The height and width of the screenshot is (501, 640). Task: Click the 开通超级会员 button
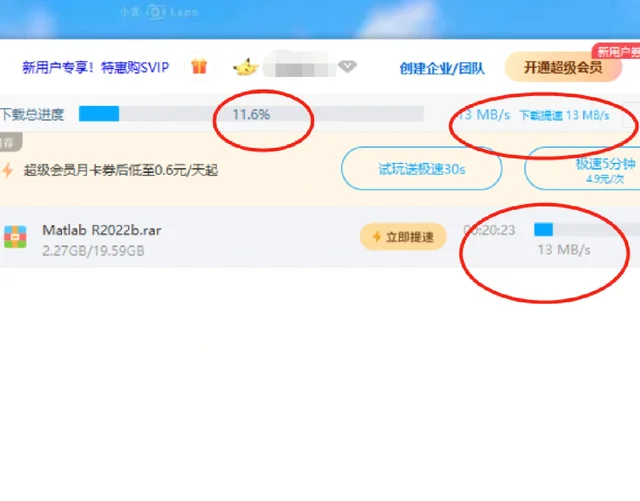(x=563, y=67)
